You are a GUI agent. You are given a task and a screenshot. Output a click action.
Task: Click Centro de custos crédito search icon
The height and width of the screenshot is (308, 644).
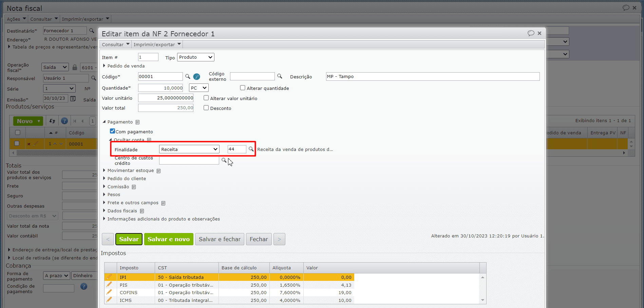point(224,160)
